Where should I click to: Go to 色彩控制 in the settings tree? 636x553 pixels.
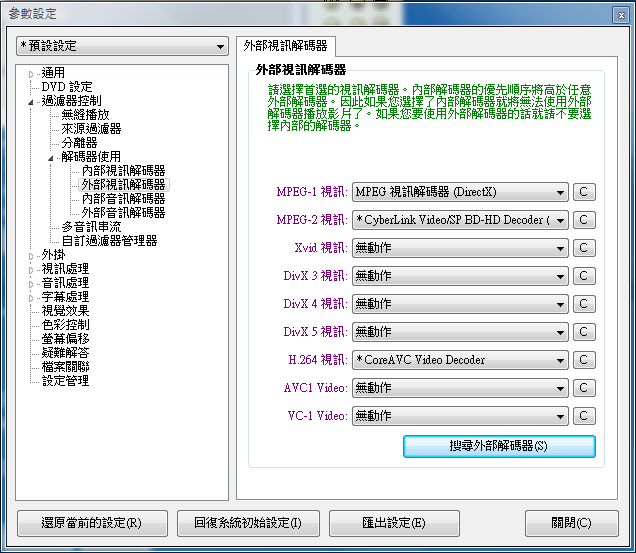[65, 325]
